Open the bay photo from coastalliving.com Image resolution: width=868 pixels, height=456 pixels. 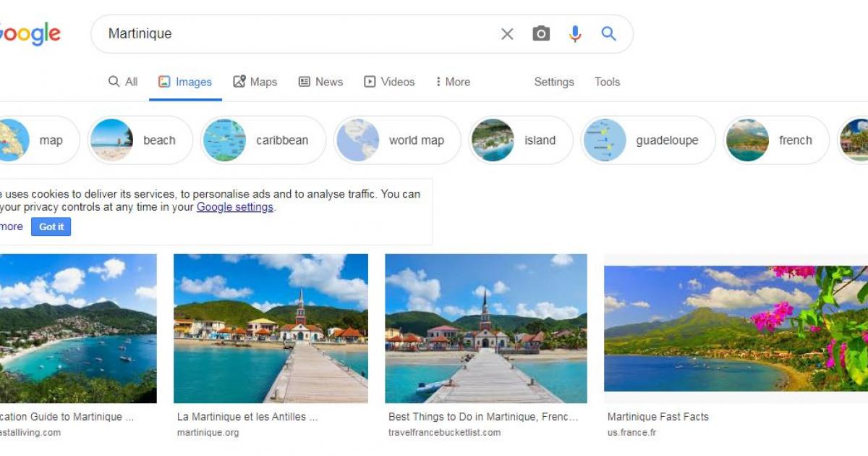pos(78,329)
